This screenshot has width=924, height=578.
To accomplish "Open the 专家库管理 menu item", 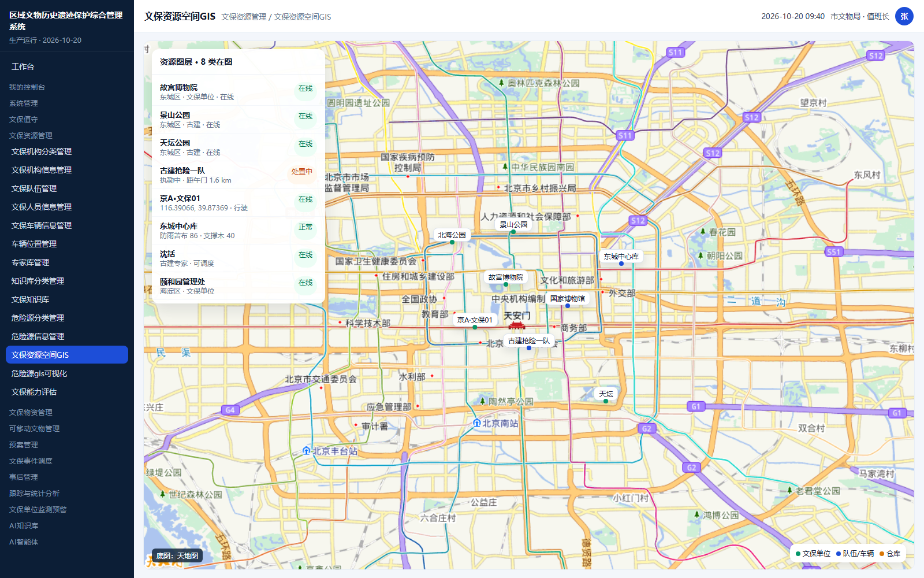I will (67, 262).
